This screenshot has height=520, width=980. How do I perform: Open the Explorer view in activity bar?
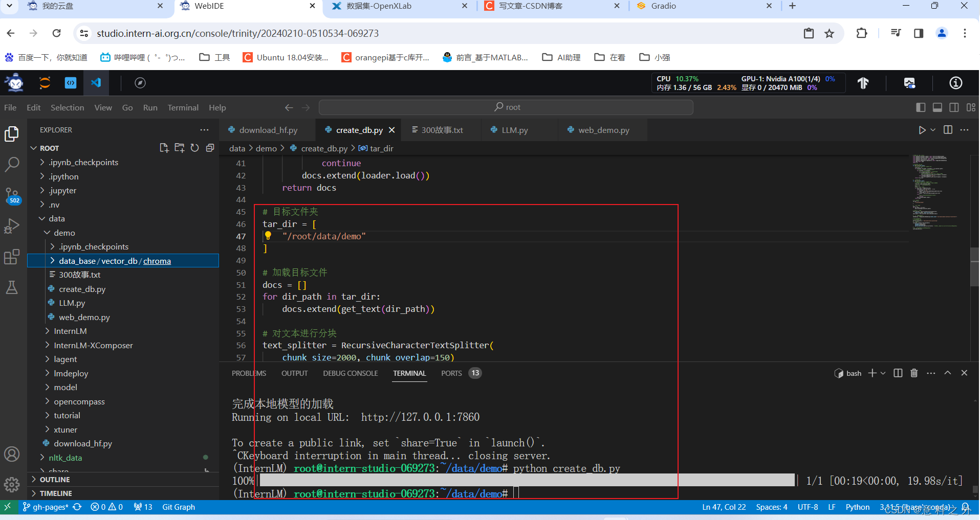[12, 134]
